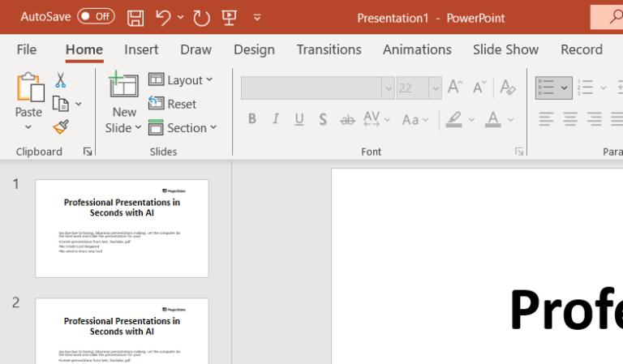This screenshot has width=623, height=364.
Task: Click the Numbering list icon
Action: pos(585,88)
